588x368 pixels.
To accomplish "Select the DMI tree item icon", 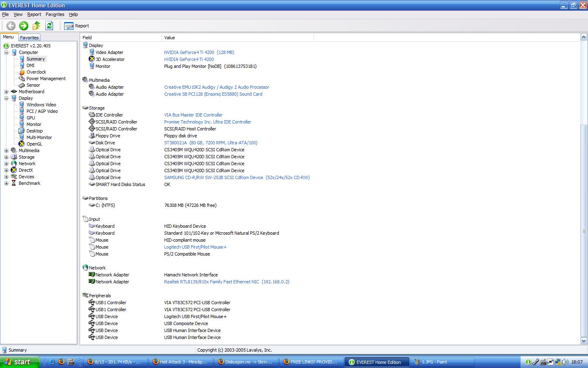I will coord(22,65).
